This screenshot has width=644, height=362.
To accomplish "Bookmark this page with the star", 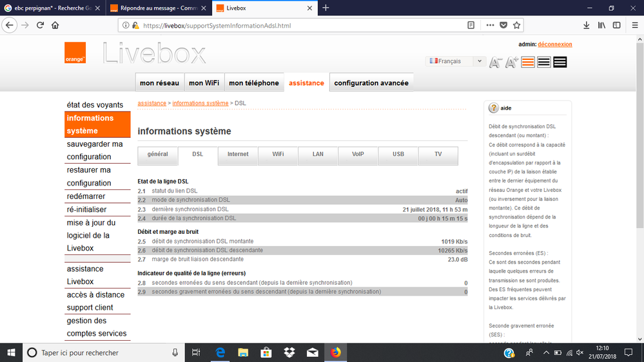I will 516,26.
